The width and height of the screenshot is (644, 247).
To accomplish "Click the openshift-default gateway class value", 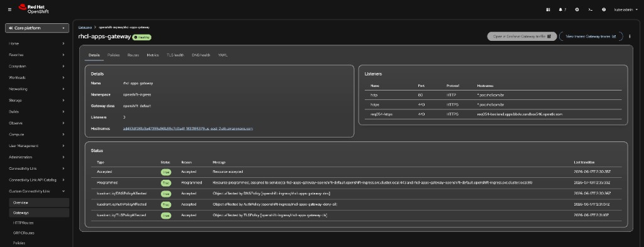I will [x=137, y=106].
